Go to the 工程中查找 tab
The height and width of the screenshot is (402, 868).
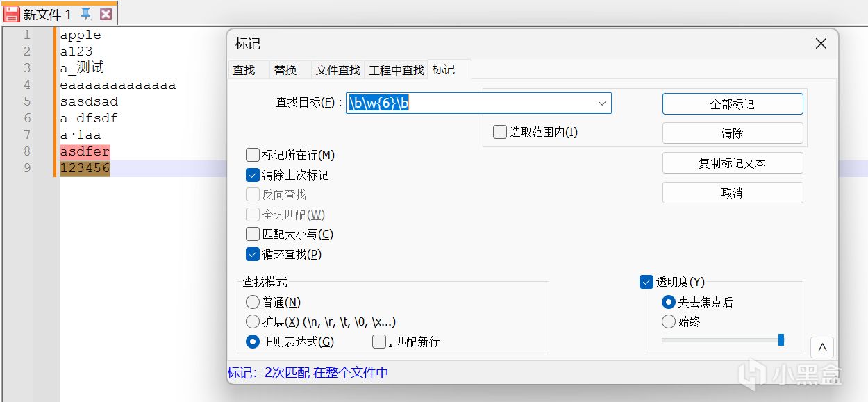click(397, 70)
